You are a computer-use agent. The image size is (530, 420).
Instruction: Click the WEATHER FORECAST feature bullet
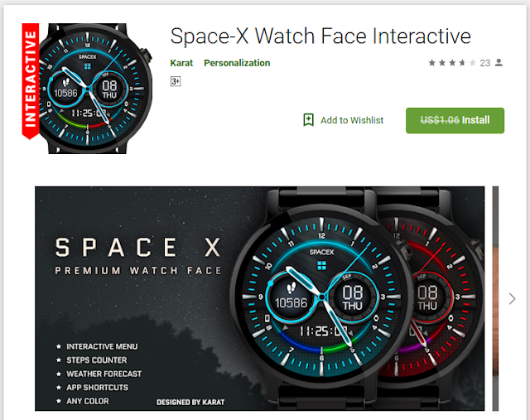pos(104,374)
